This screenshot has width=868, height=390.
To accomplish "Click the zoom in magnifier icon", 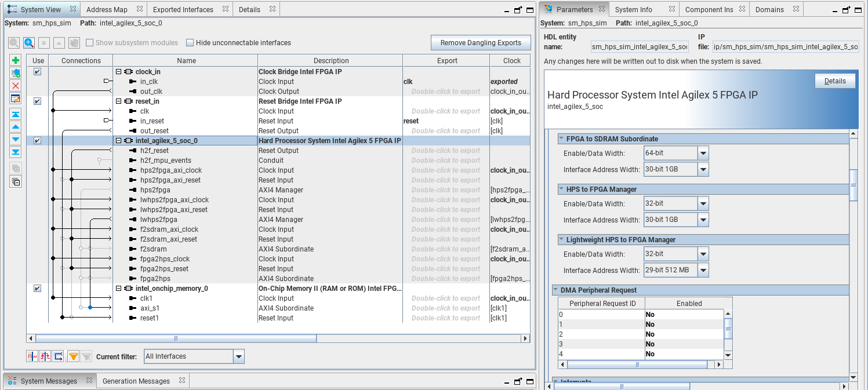I will (29, 42).
